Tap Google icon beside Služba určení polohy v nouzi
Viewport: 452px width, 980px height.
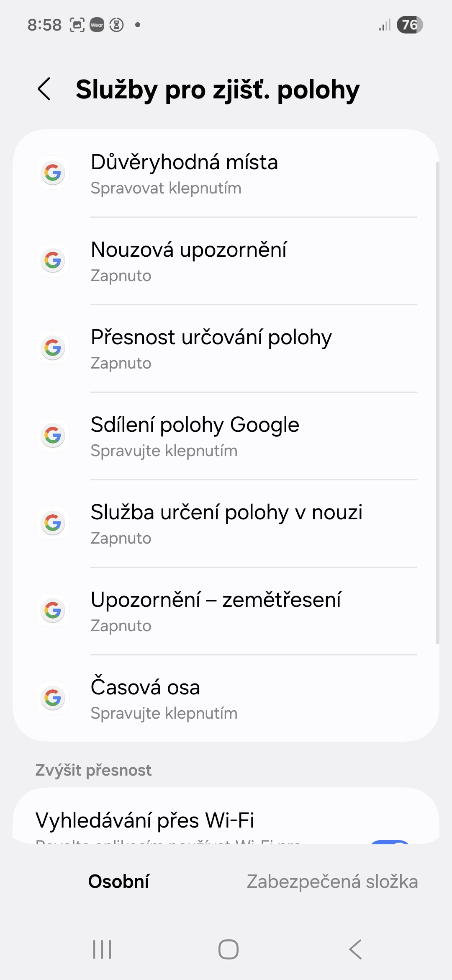[53, 523]
